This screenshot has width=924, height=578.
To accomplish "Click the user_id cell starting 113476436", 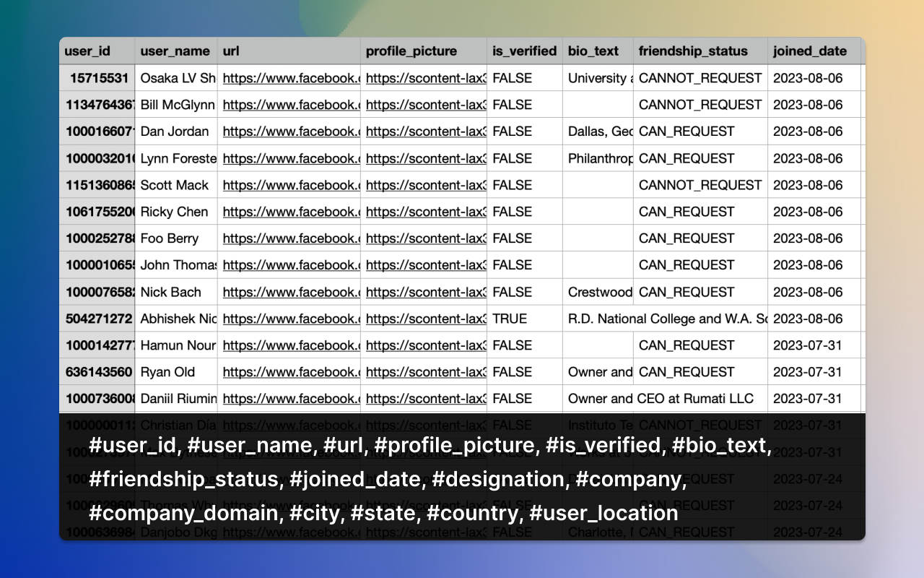I will [97, 105].
